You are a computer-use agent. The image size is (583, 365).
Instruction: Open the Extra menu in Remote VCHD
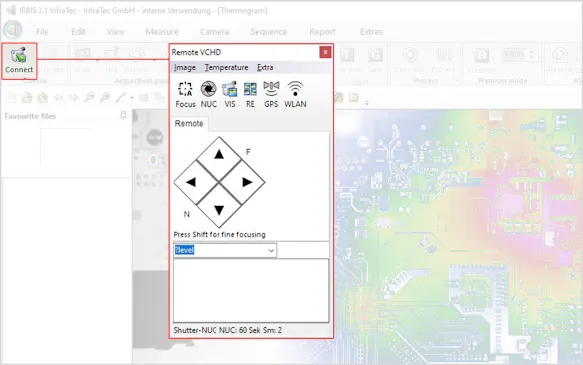pyautogui.click(x=265, y=67)
